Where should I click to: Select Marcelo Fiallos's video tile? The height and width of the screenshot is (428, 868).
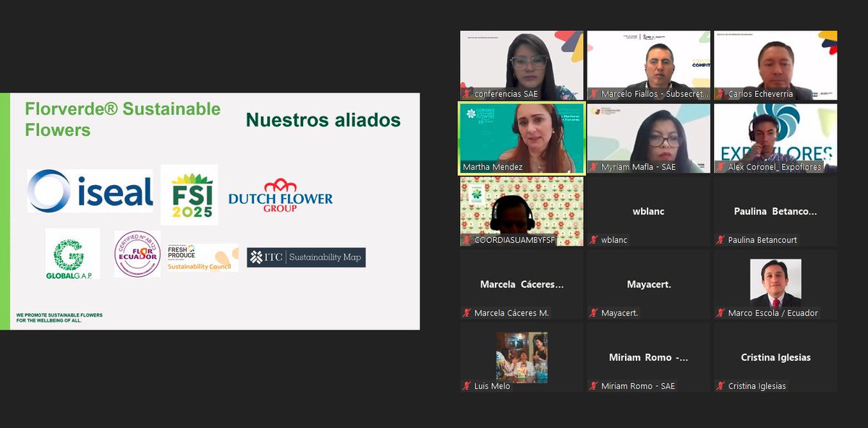649,65
